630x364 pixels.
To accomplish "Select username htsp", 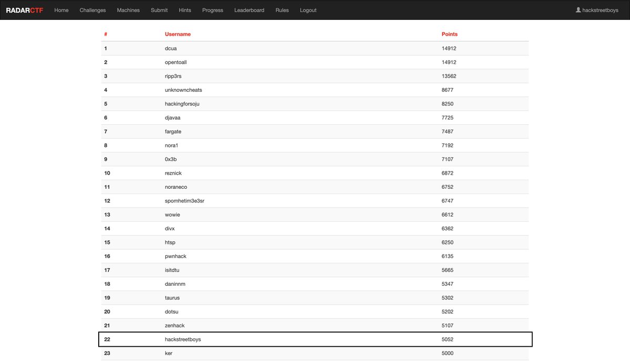I will [171, 242].
